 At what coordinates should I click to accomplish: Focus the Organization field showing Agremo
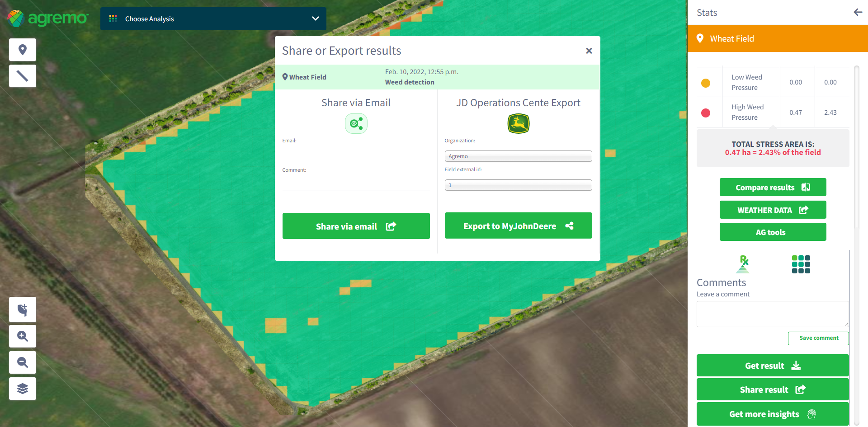(x=518, y=156)
